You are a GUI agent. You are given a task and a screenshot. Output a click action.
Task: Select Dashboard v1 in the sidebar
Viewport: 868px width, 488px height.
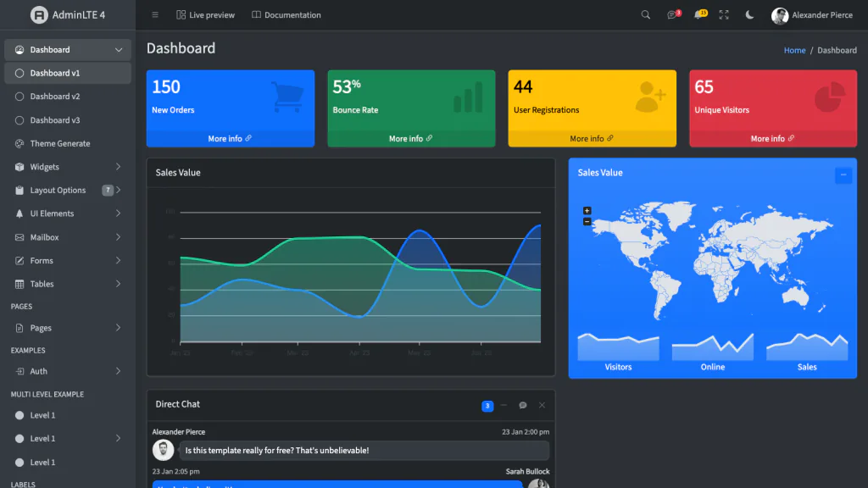(x=68, y=73)
